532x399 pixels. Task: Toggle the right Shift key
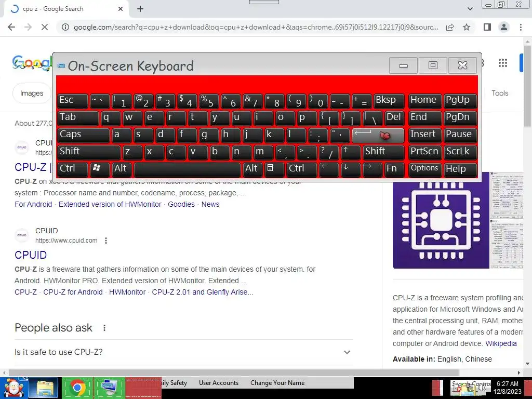click(384, 152)
